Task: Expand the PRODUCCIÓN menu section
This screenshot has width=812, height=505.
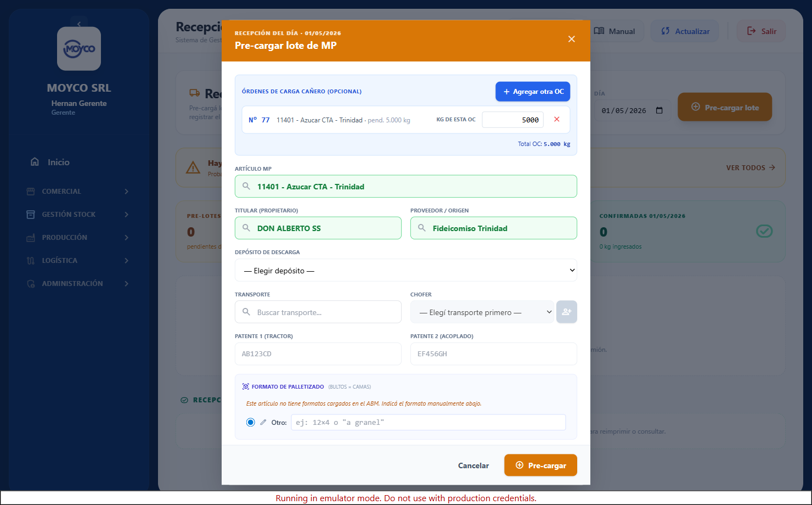Action: click(x=79, y=237)
